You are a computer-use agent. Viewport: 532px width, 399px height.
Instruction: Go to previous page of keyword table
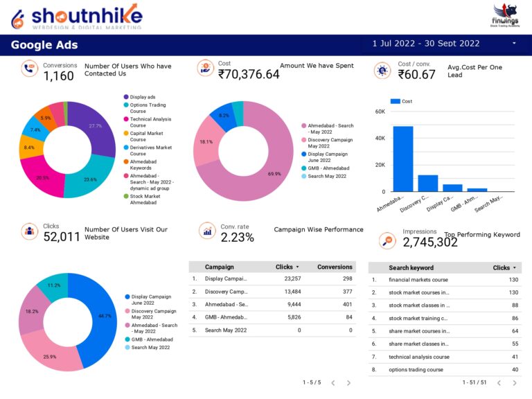pyautogui.click(x=494, y=382)
